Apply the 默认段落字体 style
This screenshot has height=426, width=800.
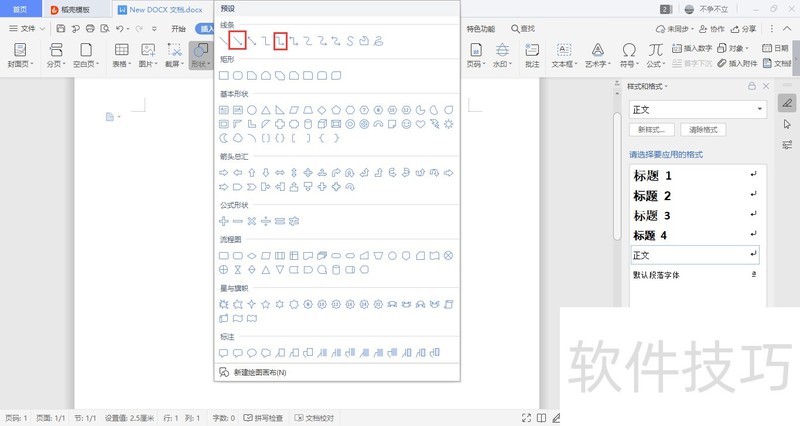695,274
